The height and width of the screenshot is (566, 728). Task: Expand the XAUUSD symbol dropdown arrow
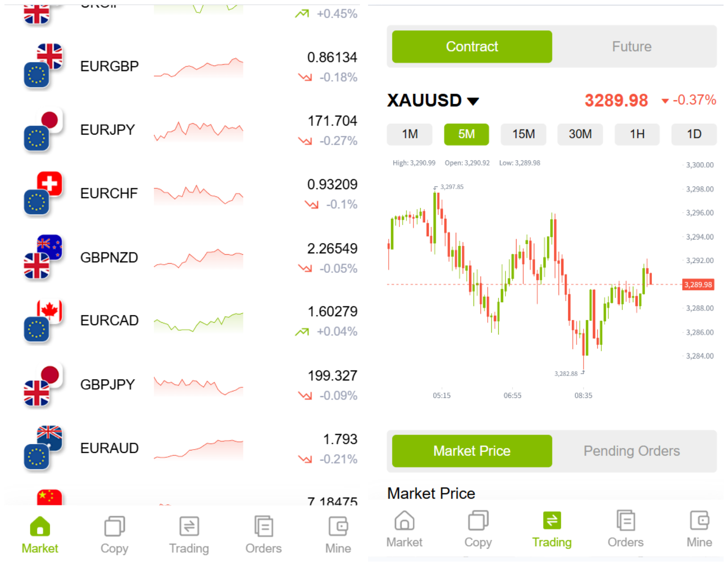tap(473, 101)
